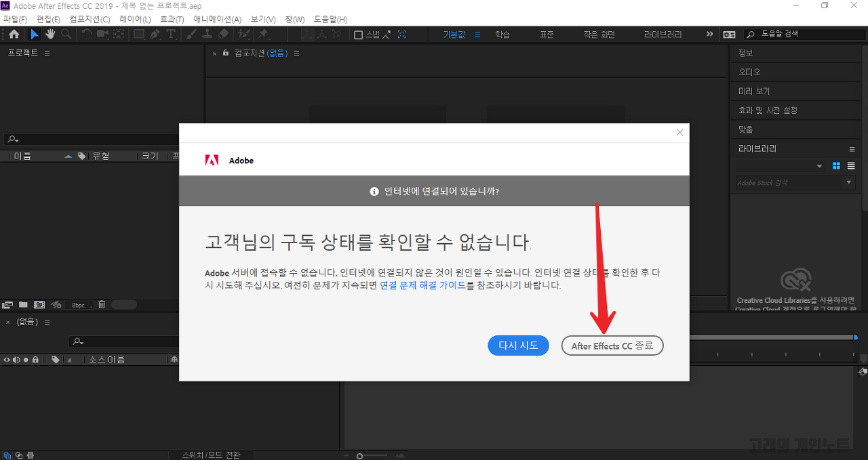The width and height of the screenshot is (868, 460).
Task: Click the label tag column in project panel
Action: (81, 156)
